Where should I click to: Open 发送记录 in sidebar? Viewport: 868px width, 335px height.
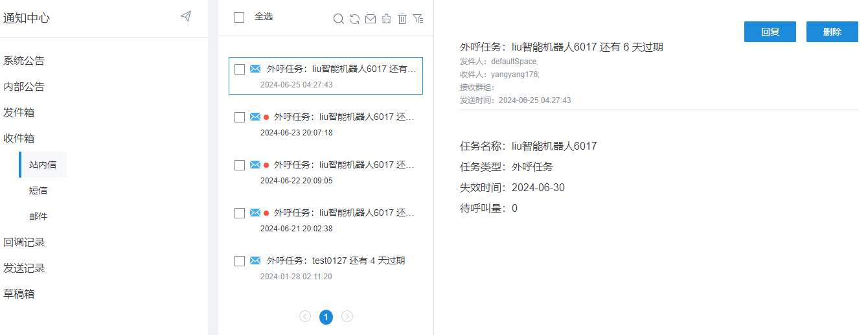[24, 268]
